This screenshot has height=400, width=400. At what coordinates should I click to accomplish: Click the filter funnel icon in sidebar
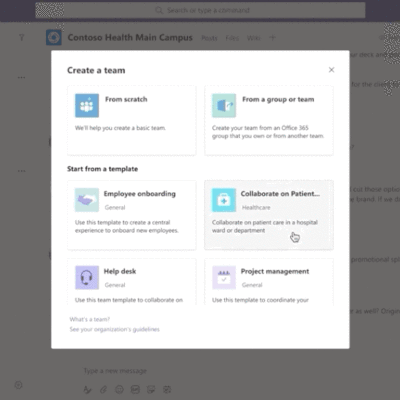click(22, 37)
